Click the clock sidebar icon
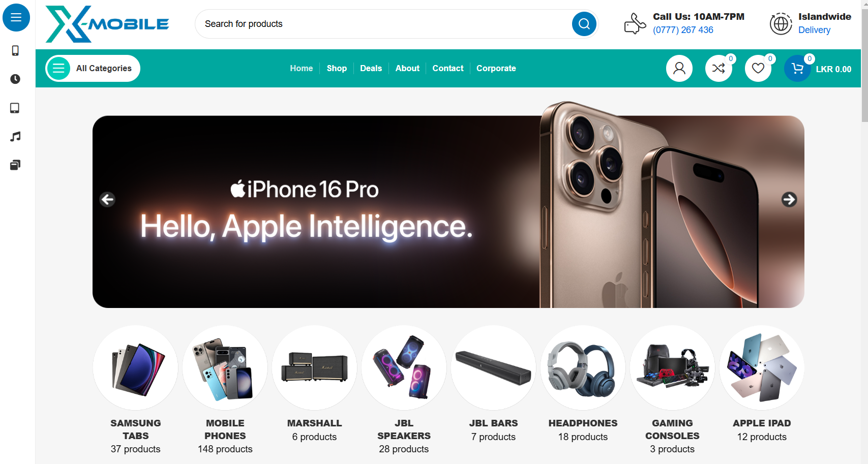Viewport: 868px width, 464px height. coord(15,79)
